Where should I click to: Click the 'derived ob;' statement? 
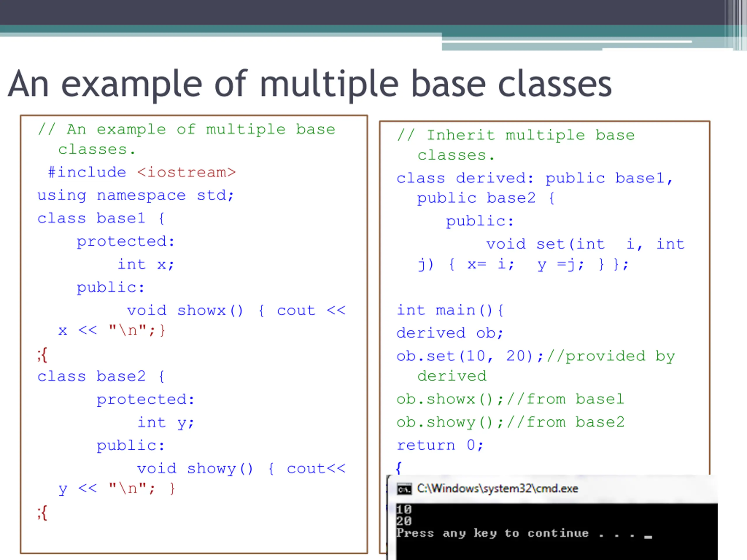pyautogui.click(x=450, y=333)
